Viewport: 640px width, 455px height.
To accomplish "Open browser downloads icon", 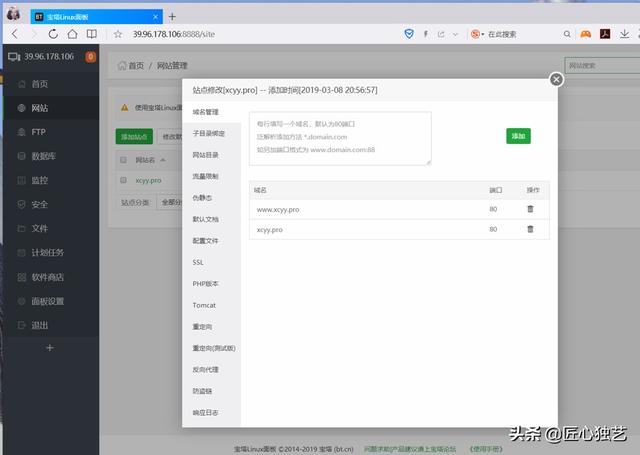I will (624, 34).
